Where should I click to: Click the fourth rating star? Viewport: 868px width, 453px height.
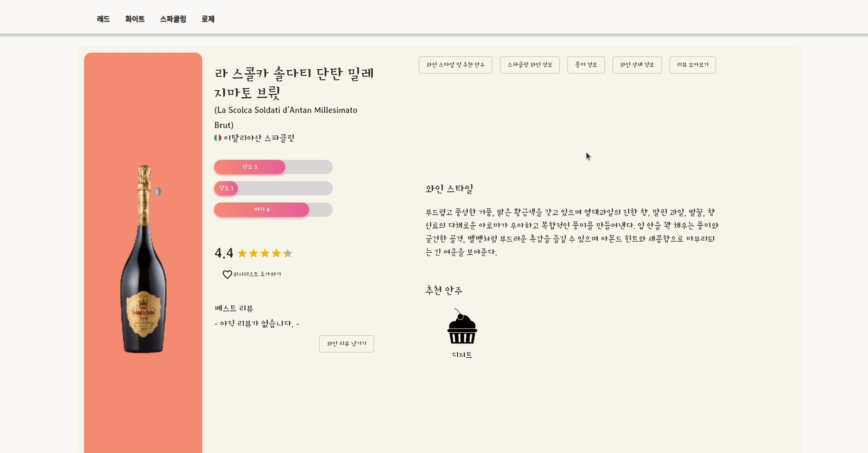click(276, 253)
